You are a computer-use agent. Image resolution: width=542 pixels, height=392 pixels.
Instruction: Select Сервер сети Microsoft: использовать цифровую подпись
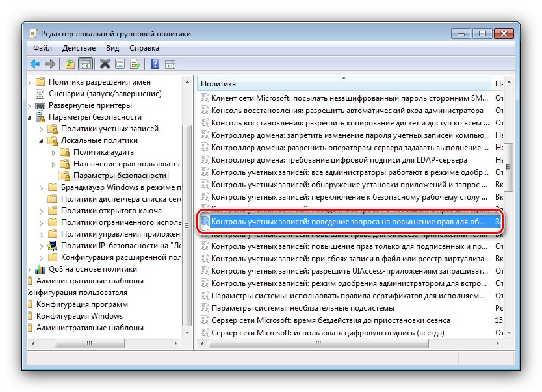click(x=328, y=333)
